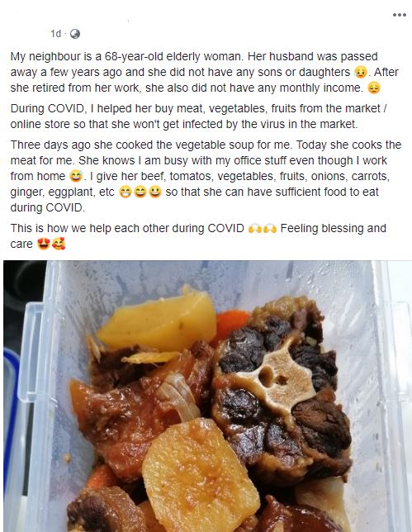The width and height of the screenshot is (412, 532).
Task: Click the sweat-smile emoji after "from home"
Action: (76, 177)
